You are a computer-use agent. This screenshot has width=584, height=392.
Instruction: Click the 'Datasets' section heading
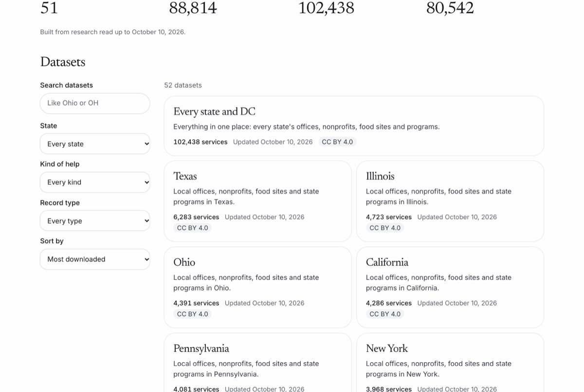point(63,62)
